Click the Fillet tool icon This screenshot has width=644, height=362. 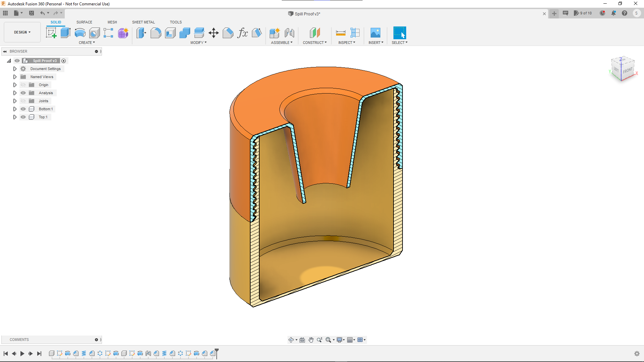point(156,33)
